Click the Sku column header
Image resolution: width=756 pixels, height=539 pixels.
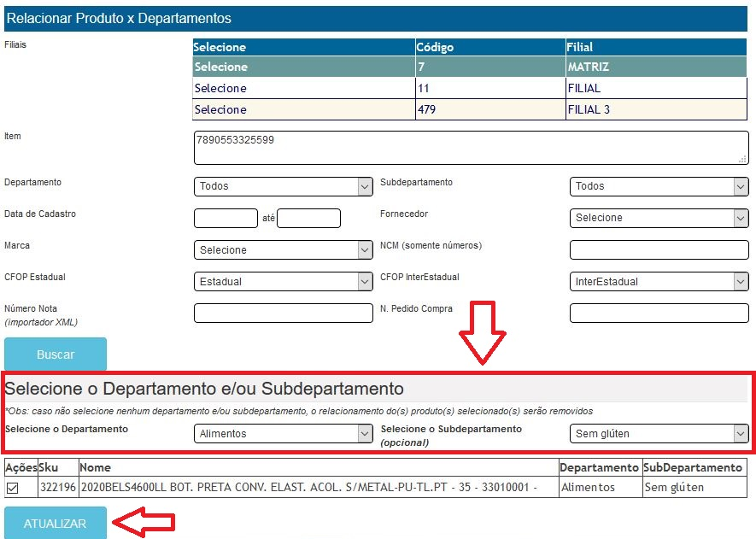pos(58,467)
